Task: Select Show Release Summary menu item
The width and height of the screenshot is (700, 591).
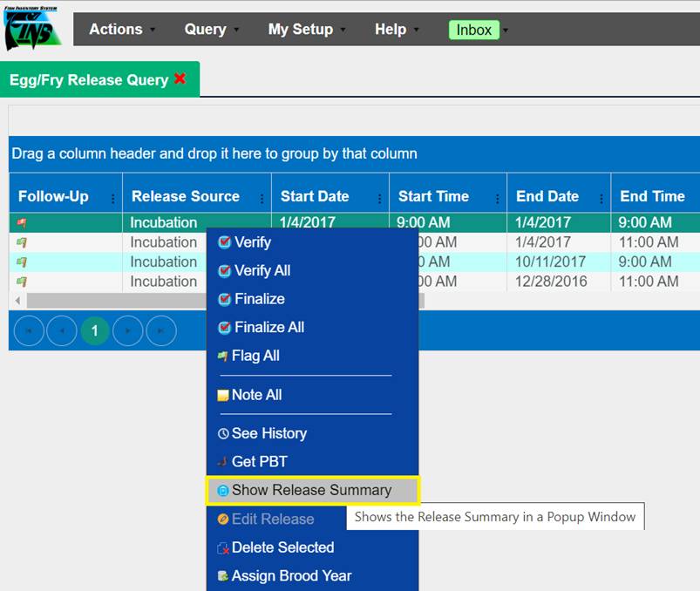Action: (311, 491)
